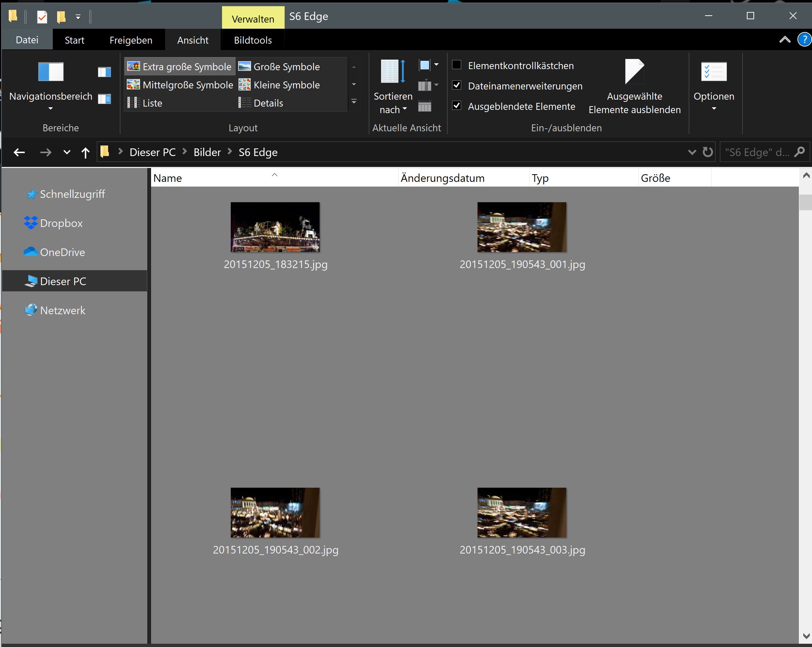Click Bilder in the address bar
Screen dimensions: 812x647
(x=207, y=152)
